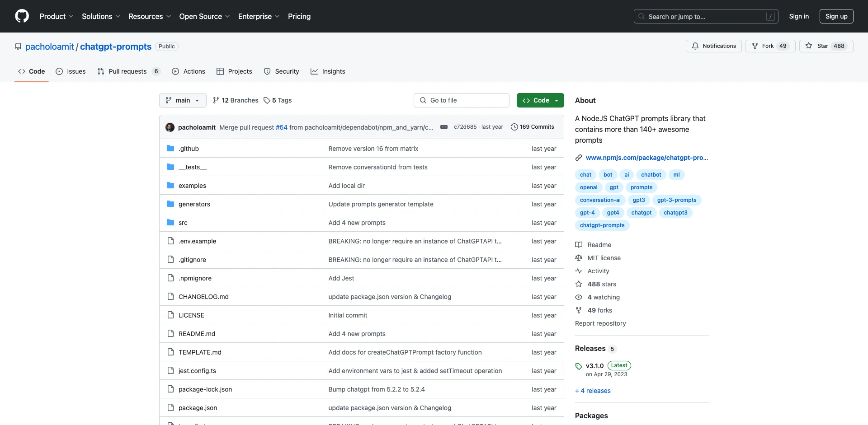Screen dimensions: 868x425
Task: Open the green Code dropdown
Action: (x=540, y=100)
